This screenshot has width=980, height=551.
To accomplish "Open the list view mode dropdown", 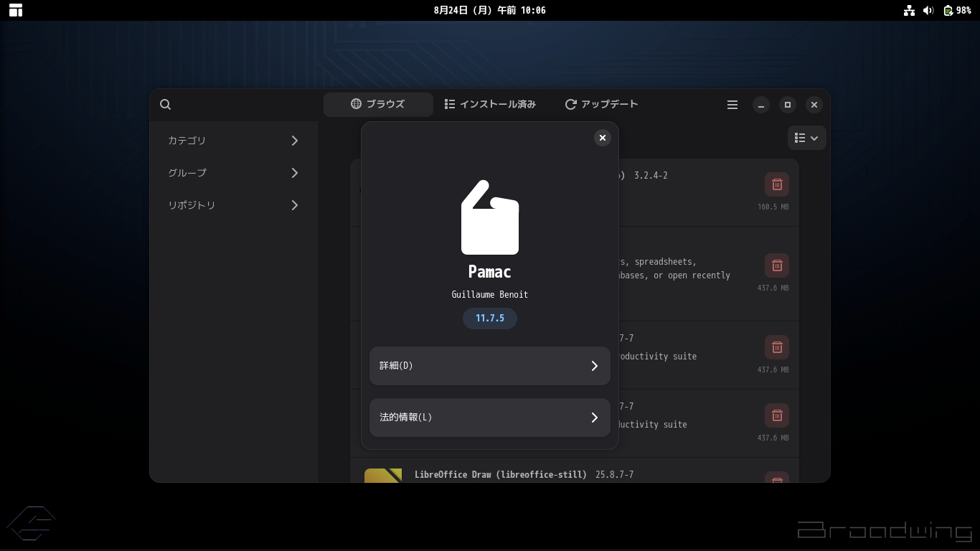I will pos(807,138).
